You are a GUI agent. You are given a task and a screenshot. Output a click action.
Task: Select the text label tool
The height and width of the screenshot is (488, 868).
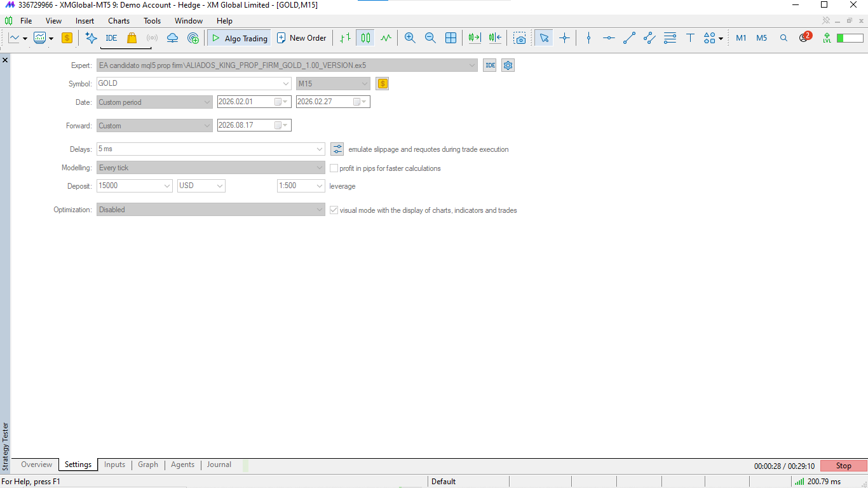tap(690, 38)
